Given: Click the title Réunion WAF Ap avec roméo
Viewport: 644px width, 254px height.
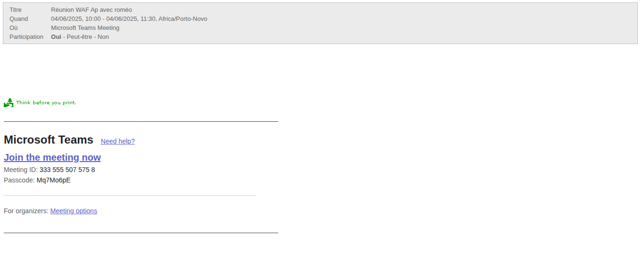Looking at the screenshot, I should (x=92, y=10).
